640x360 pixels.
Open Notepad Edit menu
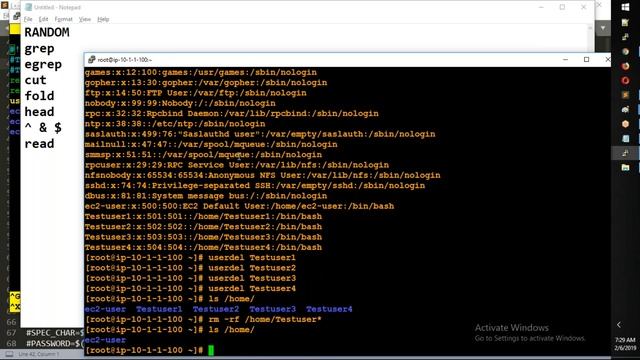tap(43, 19)
